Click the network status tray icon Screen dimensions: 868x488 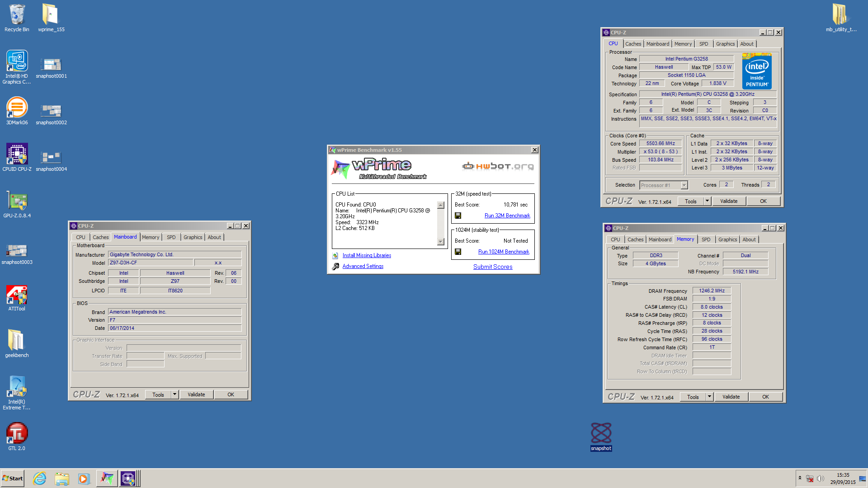[810, 479]
